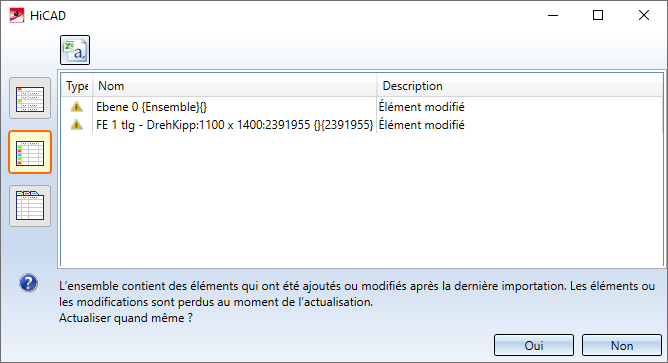Click warning icon beside Ebene 0 row
Viewport: 668px width, 363px height.
[77, 107]
